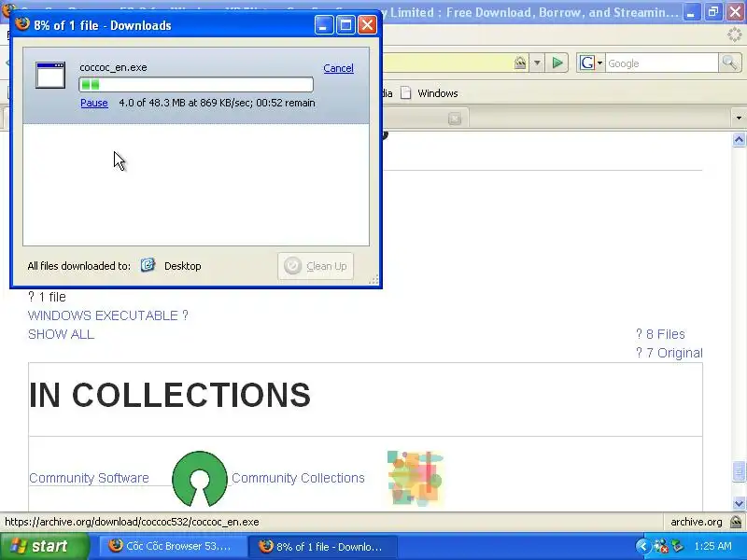
Task: Click the vertical scrollbar thumb
Action: click(739, 471)
